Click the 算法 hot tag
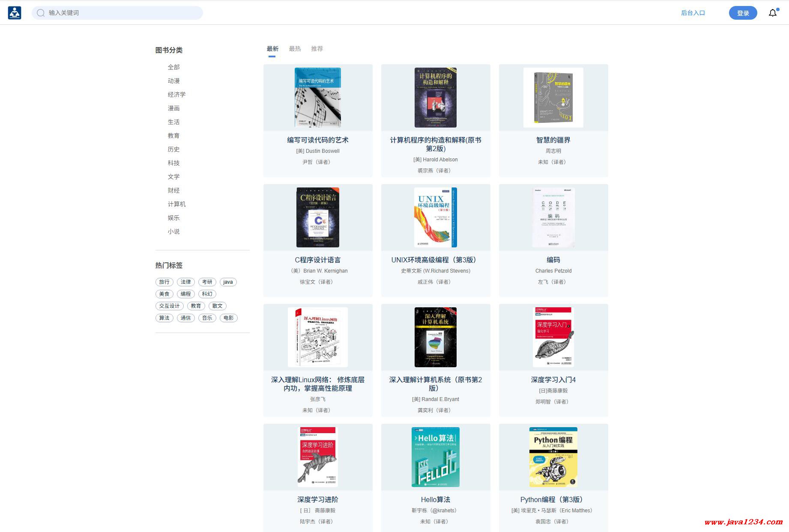This screenshot has height=532, width=789. 164,318
